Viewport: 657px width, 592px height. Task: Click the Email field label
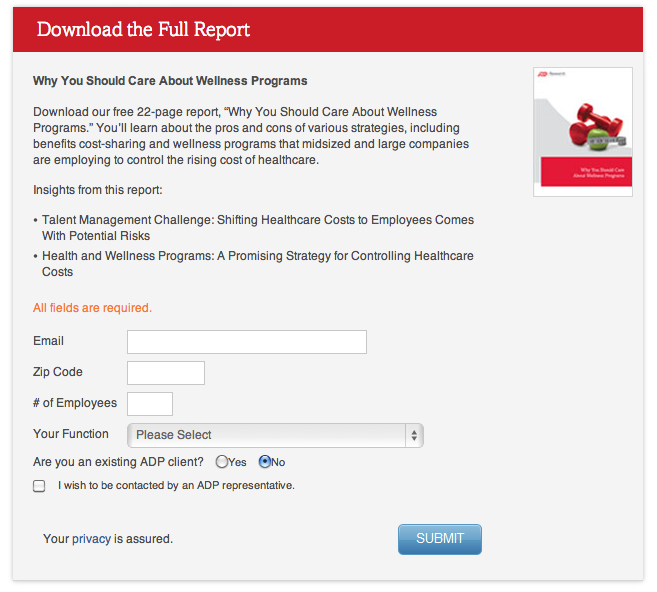tap(48, 341)
